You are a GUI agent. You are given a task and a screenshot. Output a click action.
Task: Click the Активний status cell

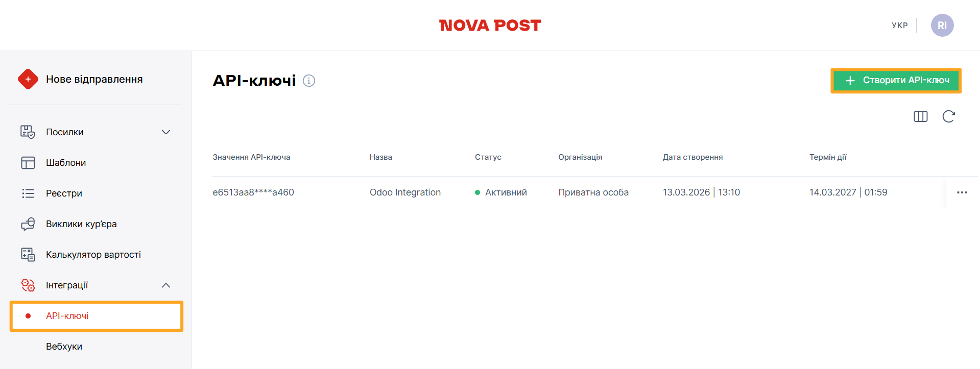point(501,192)
